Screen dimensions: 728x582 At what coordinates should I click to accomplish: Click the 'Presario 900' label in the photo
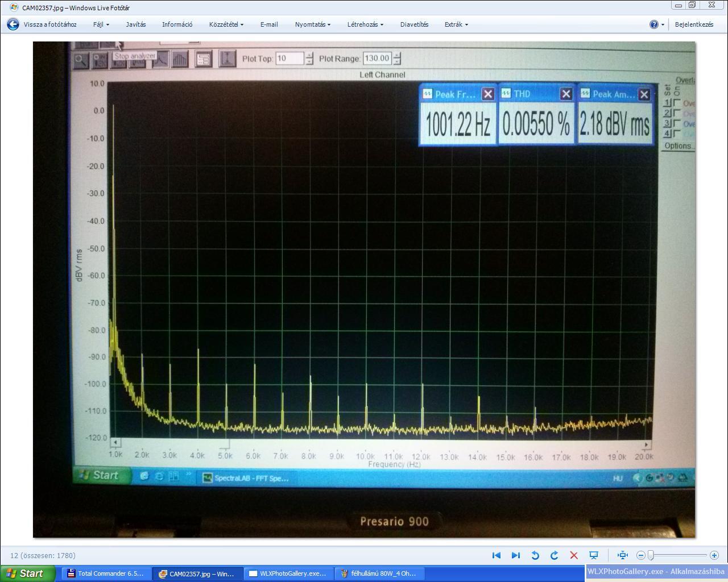click(x=394, y=521)
